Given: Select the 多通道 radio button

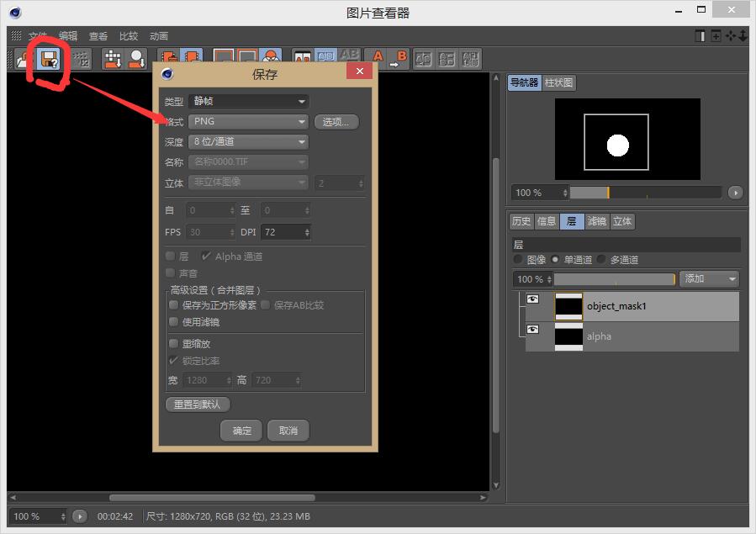Looking at the screenshot, I should coord(601,259).
